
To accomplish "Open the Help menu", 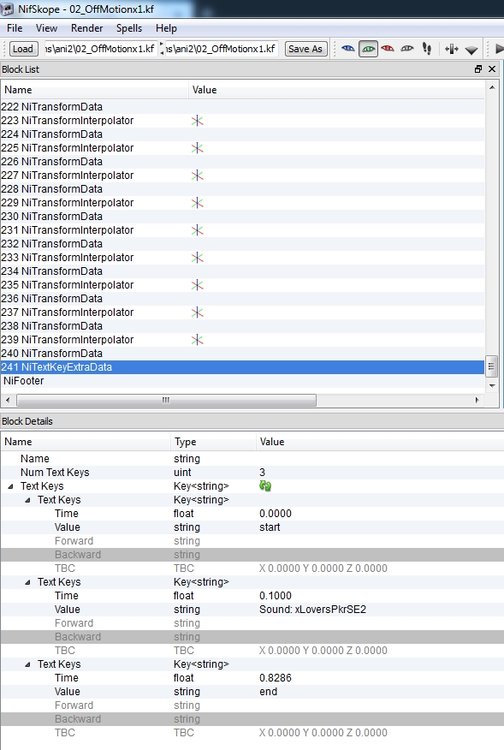I will [x=166, y=28].
